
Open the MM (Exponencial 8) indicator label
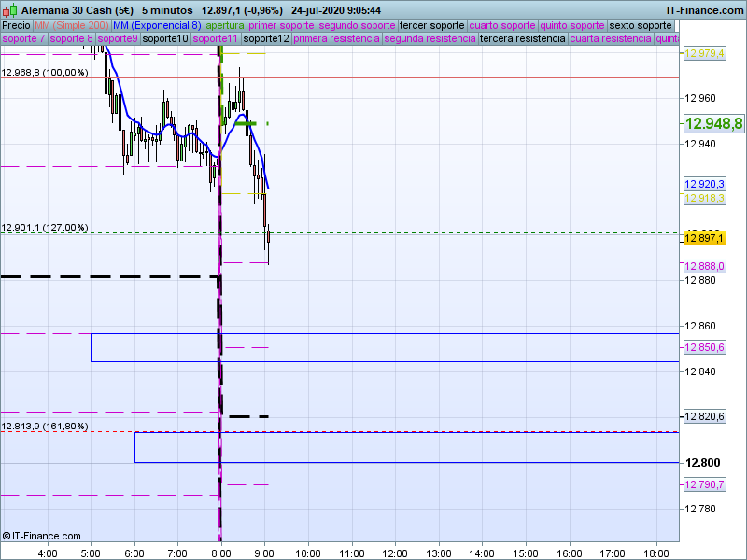click(x=157, y=26)
